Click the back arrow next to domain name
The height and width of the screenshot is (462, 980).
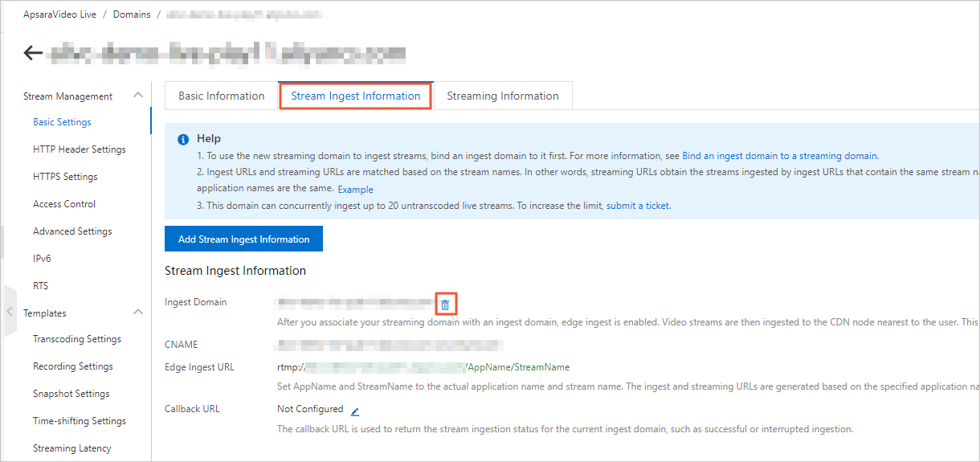(33, 53)
